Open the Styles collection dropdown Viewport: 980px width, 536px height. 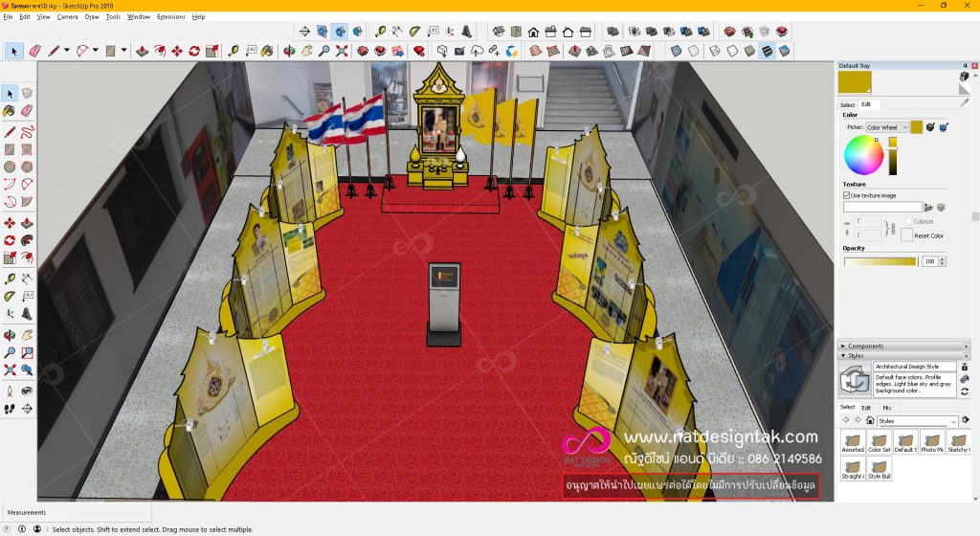pyautogui.click(x=952, y=421)
